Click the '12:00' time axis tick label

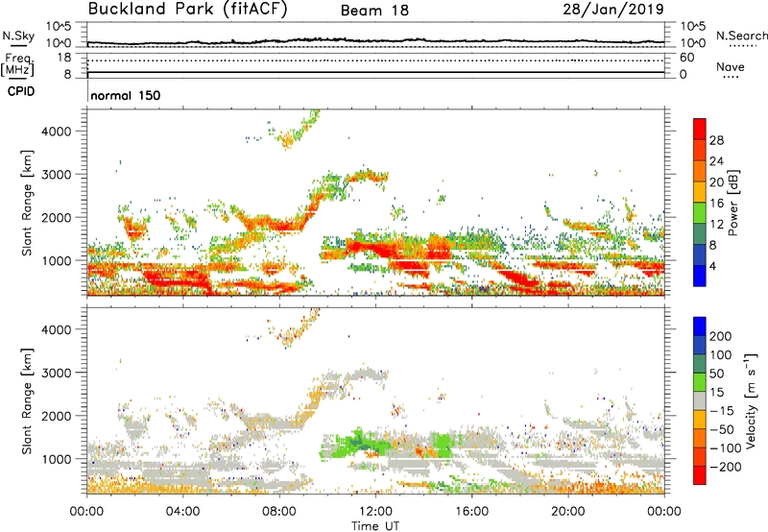coord(375,512)
